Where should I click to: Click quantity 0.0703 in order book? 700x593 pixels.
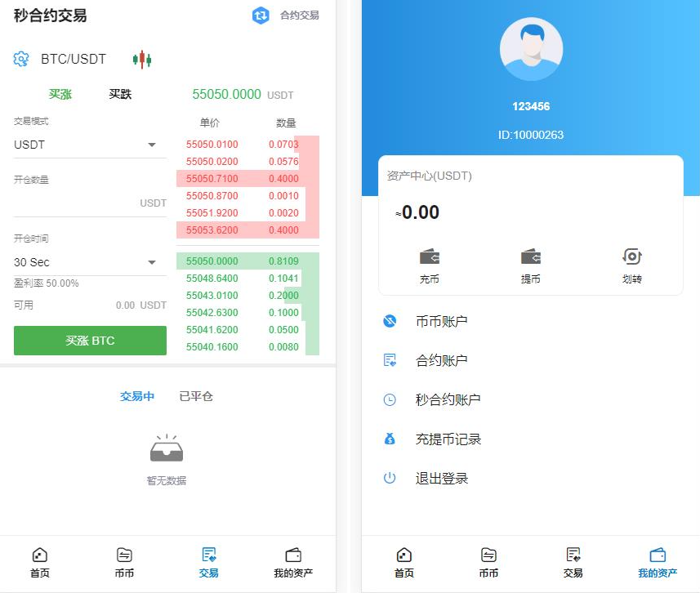point(283,145)
